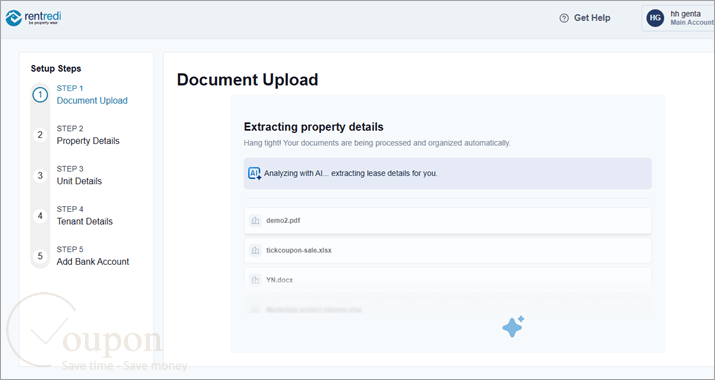
Task: Click the file icon beside tickcoupon-sale.xlsx
Action: [255, 250]
